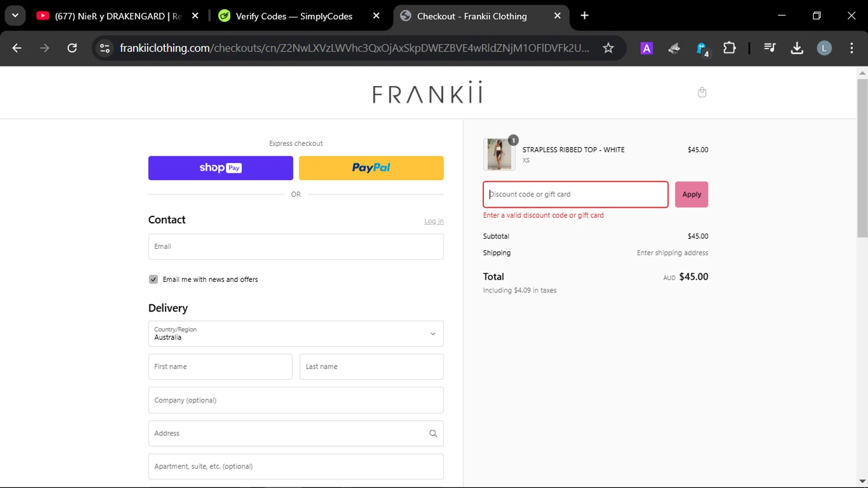Go back to previous page

point(17,48)
